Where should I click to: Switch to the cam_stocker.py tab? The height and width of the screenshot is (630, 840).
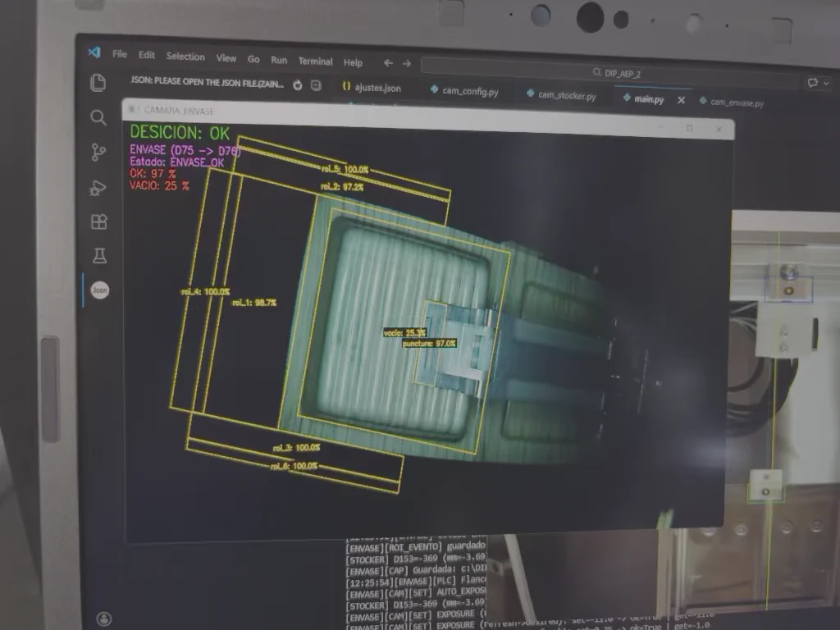[x=561, y=95]
